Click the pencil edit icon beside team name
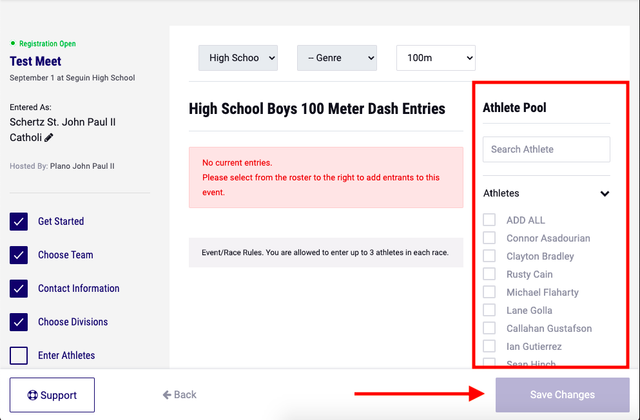Image resolution: width=640 pixels, height=420 pixels. click(49, 137)
